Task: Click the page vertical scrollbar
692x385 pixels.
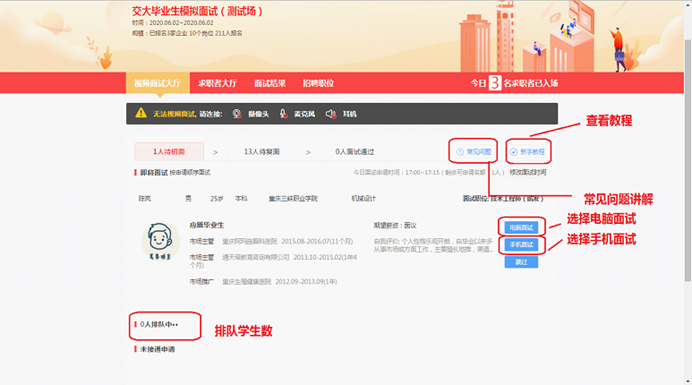Action: pyautogui.click(x=688, y=160)
